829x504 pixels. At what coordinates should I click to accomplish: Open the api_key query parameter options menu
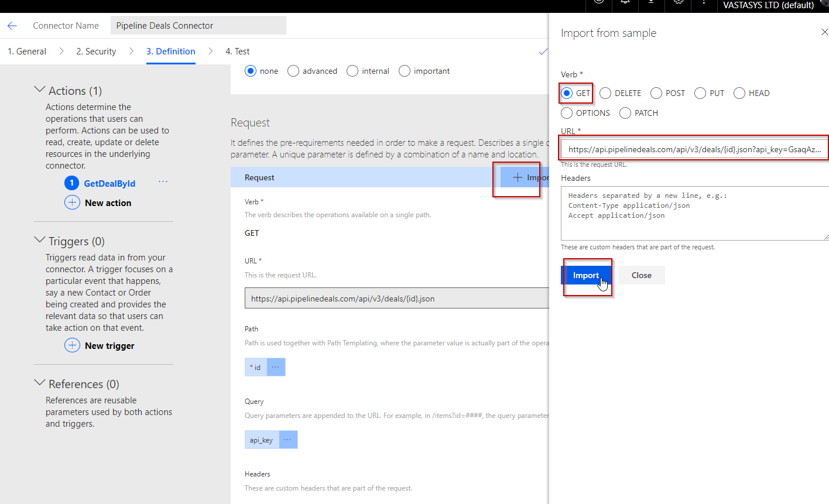288,440
